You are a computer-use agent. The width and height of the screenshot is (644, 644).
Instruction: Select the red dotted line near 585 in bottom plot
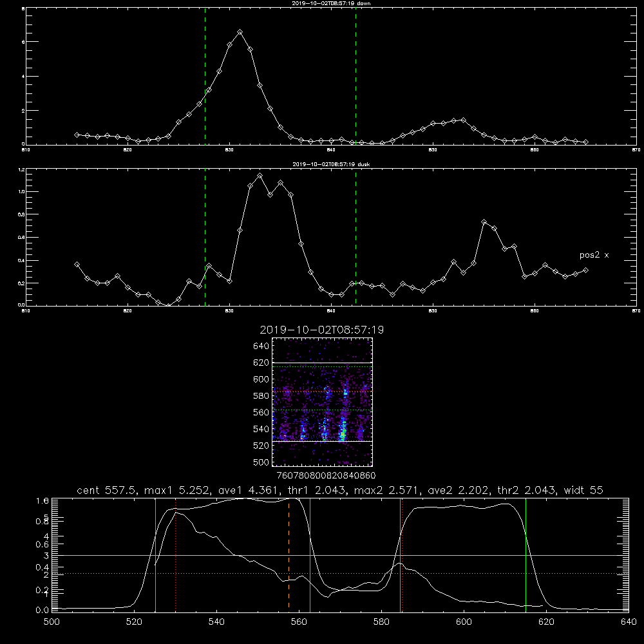coord(402,554)
